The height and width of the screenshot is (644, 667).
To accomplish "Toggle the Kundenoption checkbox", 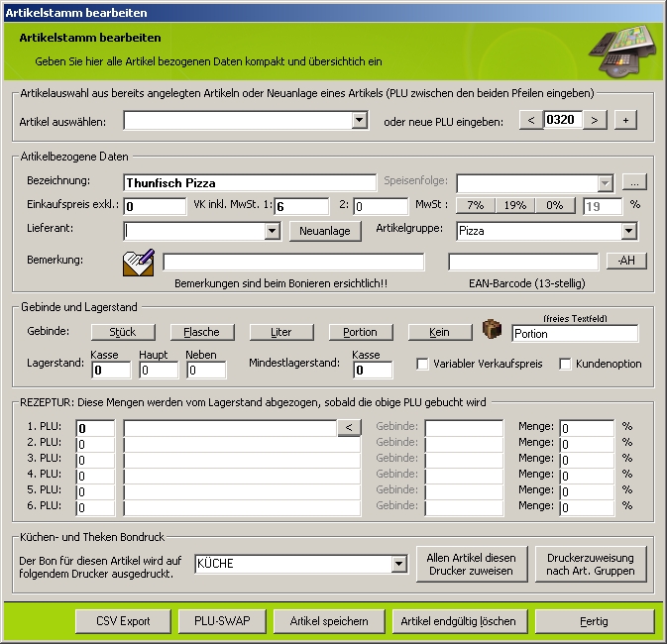I will [565, 365].
